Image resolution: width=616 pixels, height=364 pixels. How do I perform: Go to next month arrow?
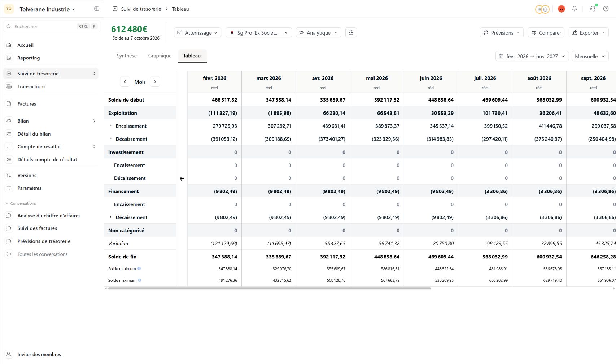tap(155, 82)
